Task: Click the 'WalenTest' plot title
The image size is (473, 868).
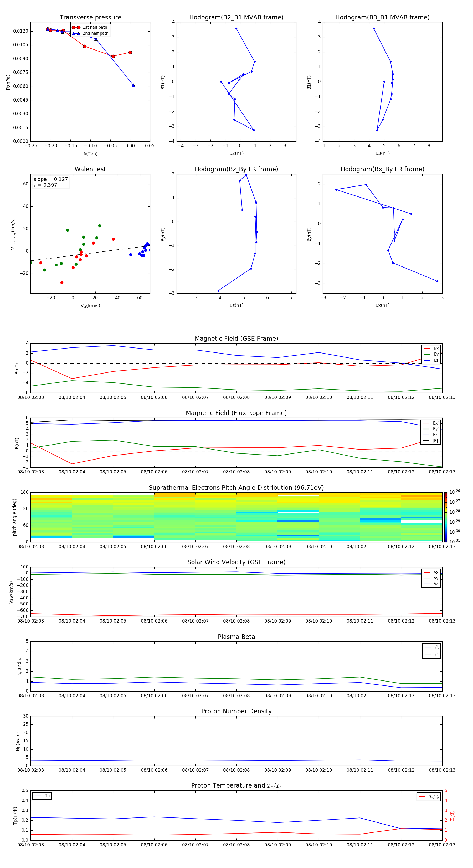Action: tap(90, 169)
